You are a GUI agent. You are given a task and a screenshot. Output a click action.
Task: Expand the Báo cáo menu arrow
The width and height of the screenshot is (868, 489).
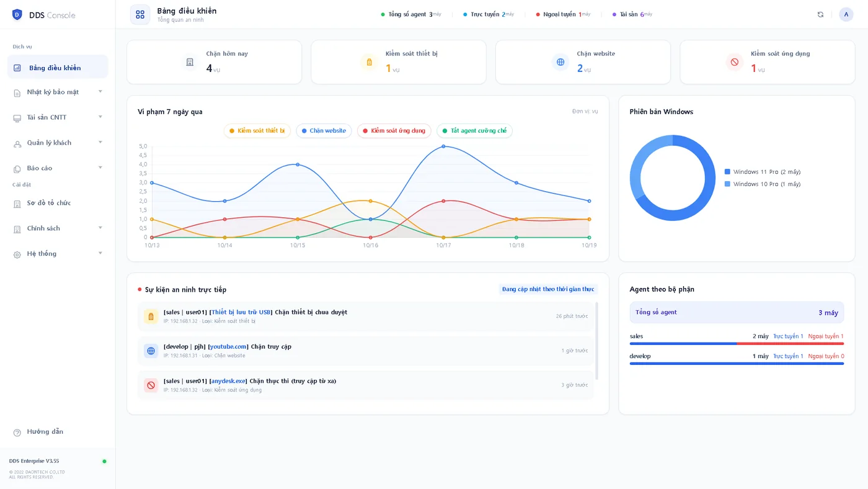pyautogui.click(x=100, y=168)
